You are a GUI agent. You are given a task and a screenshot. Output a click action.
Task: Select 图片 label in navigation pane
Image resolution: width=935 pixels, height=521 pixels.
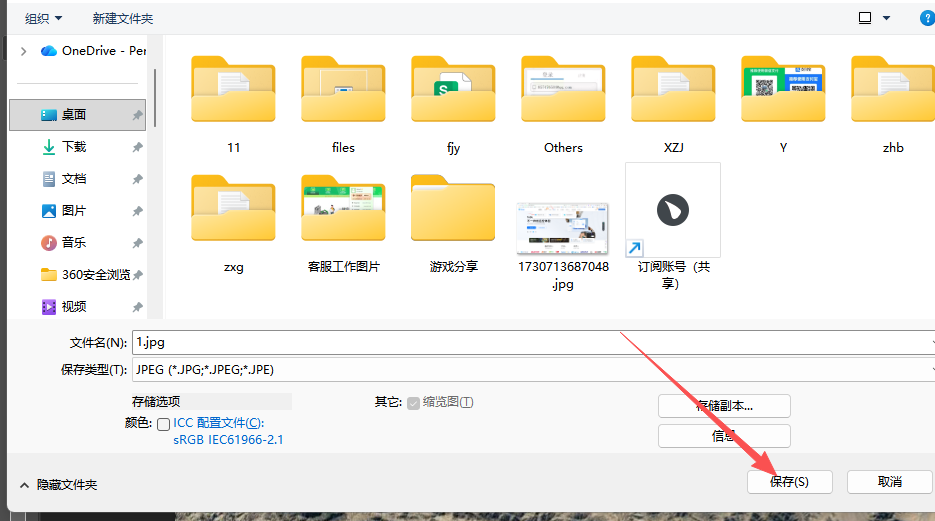74,211
